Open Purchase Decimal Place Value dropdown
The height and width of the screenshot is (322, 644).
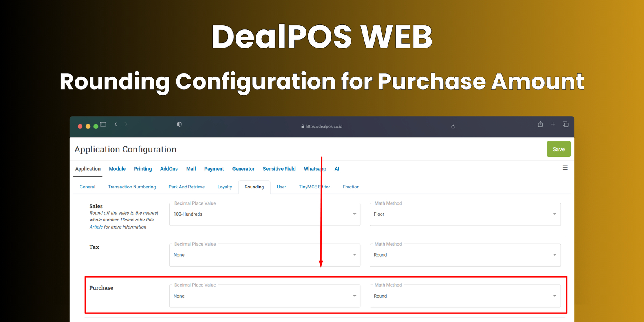265,296
